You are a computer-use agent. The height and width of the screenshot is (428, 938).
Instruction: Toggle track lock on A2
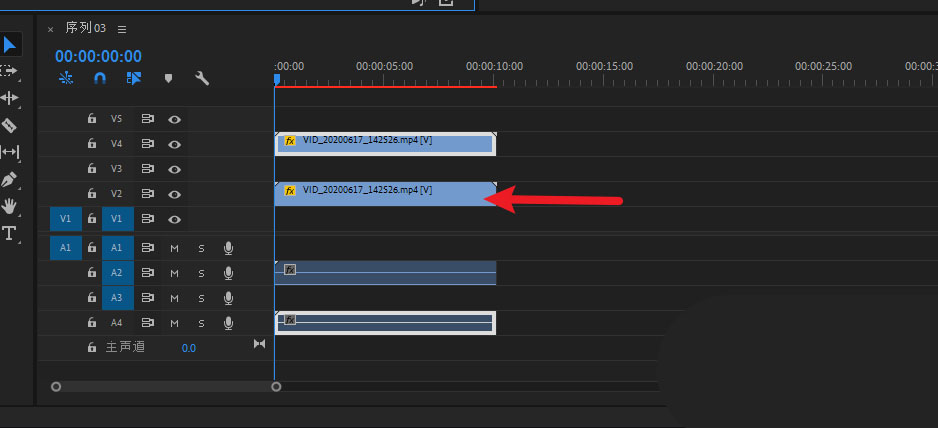[x=92, y=273]
